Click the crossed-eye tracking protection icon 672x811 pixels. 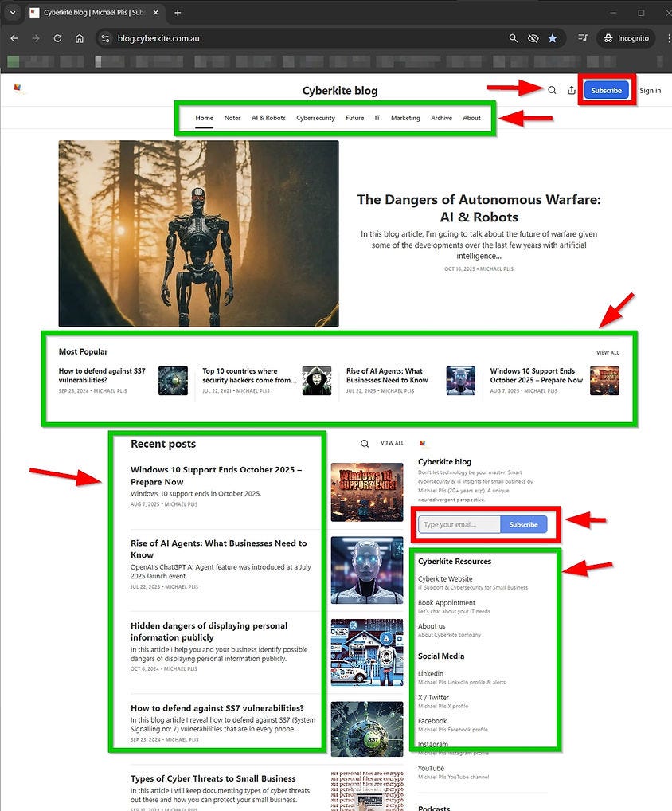click(532, 37)
